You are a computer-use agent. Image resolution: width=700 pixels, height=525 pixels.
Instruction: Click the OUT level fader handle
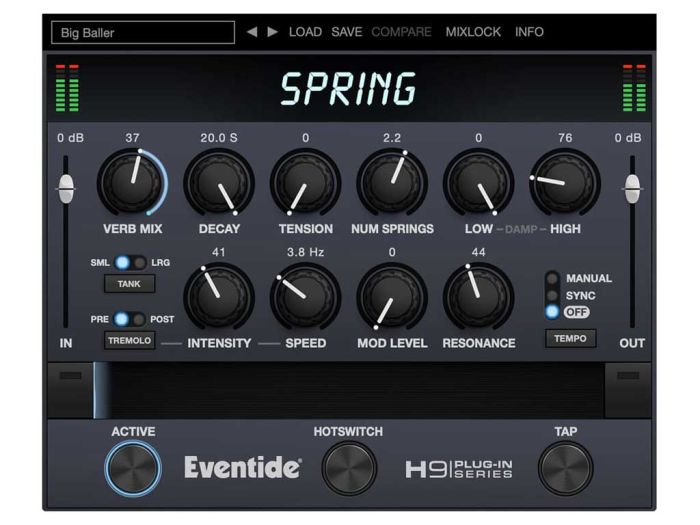point(632,188)
